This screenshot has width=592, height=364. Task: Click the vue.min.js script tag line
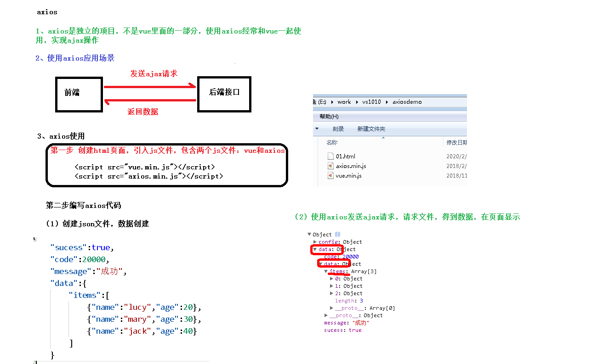[144, 167]
